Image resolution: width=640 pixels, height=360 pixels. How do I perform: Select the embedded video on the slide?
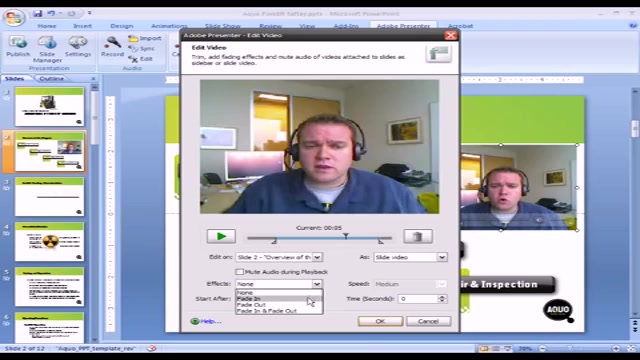pyautogui.click(x=518, y=187)
